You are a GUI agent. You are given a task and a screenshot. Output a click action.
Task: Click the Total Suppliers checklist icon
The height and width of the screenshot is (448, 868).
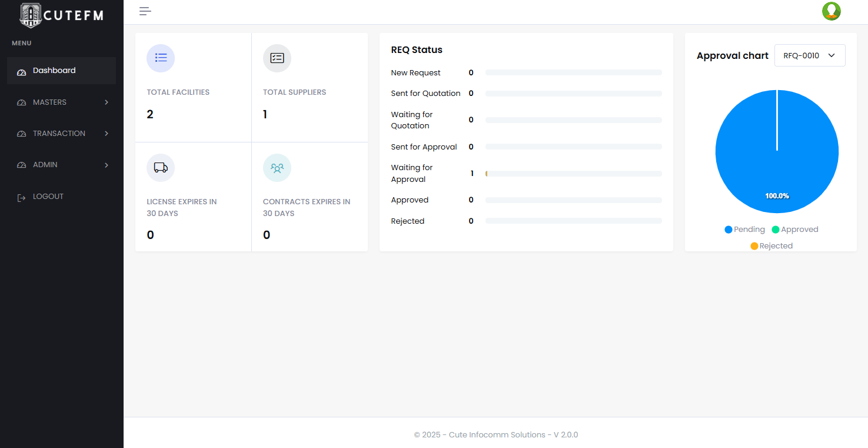(x=277, y=58)
